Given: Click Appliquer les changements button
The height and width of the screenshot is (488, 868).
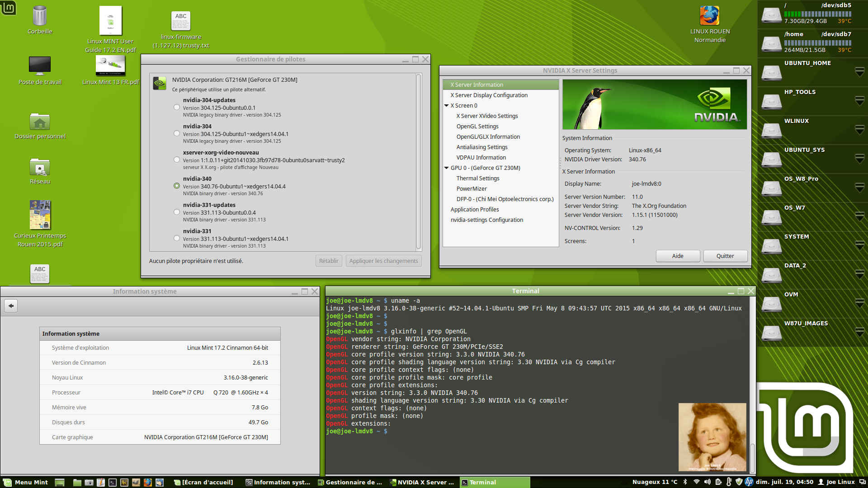Looking at the screenshot, I should [383, 261].
